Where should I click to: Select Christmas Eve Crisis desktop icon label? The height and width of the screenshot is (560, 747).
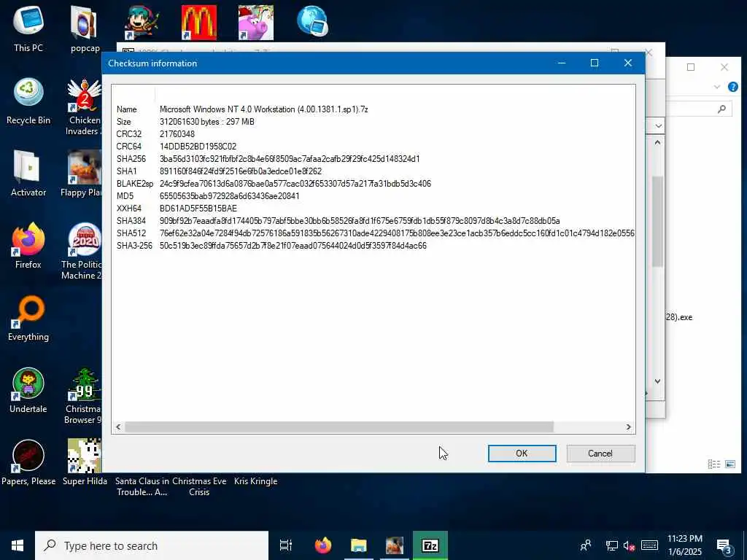click(x=199, y=486)
